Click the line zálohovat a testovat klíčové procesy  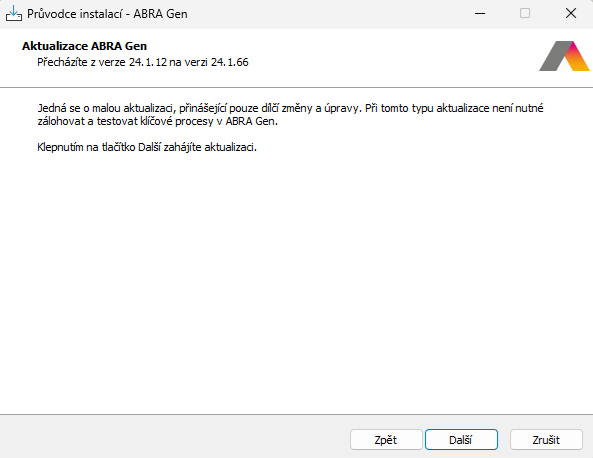click(x=157, y=121)
